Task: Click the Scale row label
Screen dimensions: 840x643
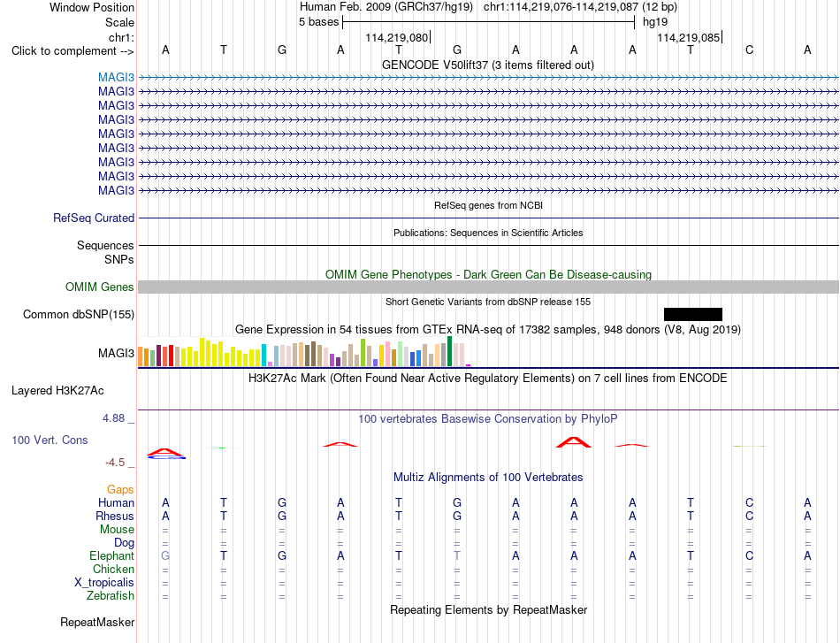Action: click(119, 22)
